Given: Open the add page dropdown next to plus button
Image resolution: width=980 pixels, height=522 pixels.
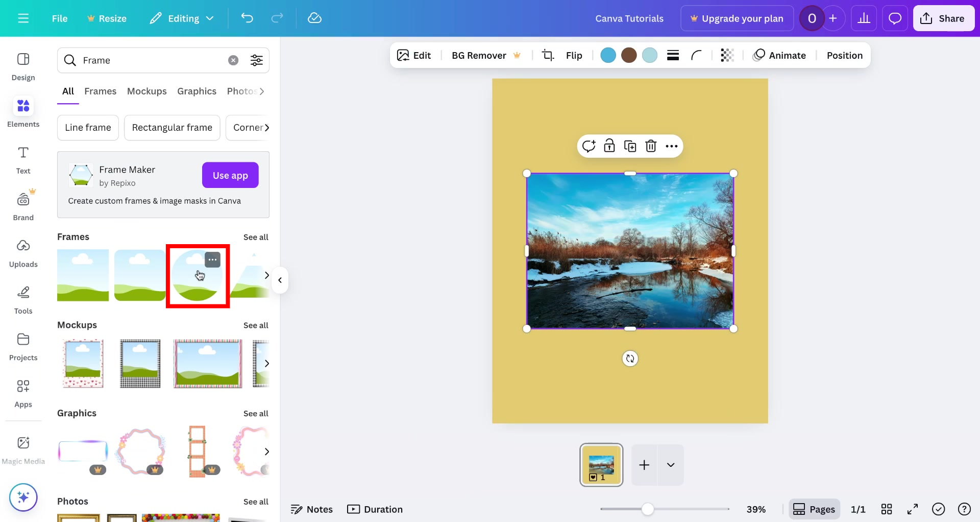Looking at the screenshot, I should pyautogui.click(x=670, y=465).
